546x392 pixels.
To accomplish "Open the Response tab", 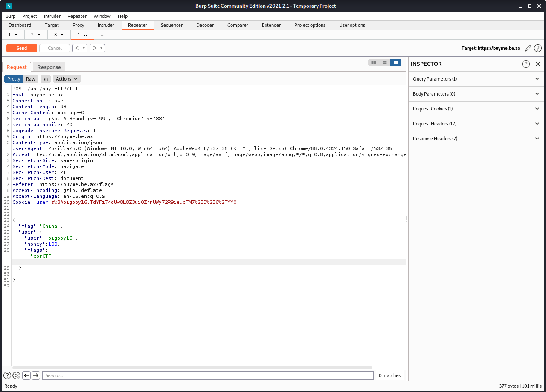I will coord(49,67).
